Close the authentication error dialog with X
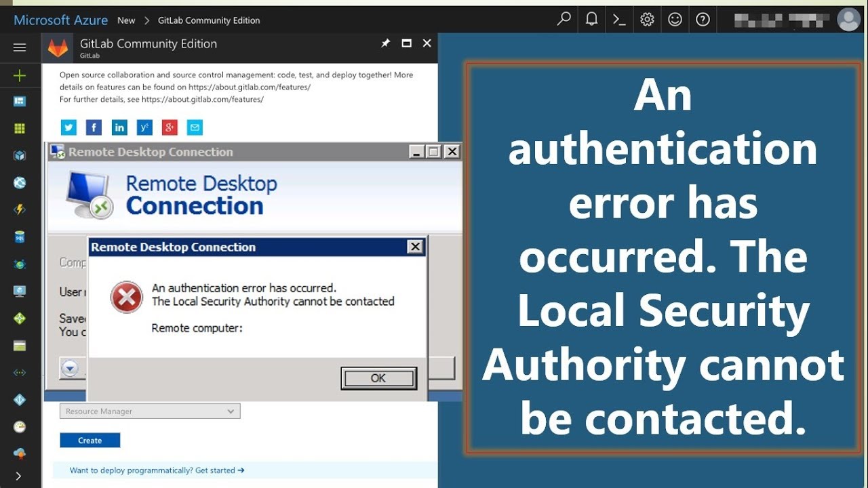Viewport: 868px width, 488px height. (416, 247)
